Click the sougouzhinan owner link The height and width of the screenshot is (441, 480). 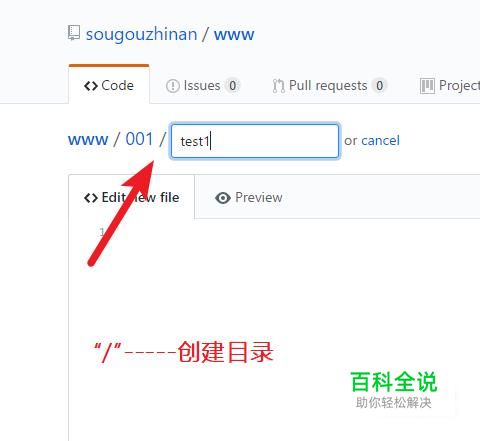[141, 34]
